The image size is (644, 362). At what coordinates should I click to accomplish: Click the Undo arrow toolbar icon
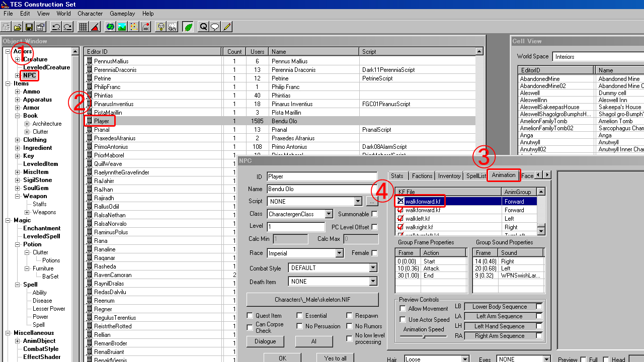pos(56,27)
